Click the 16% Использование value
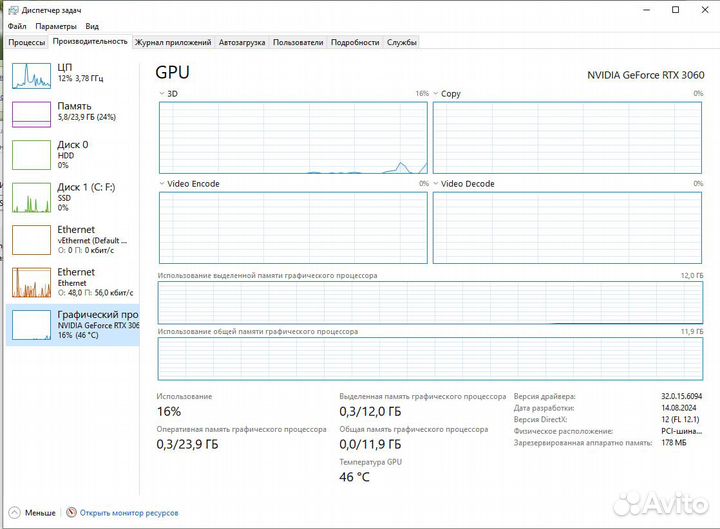The height and width of the screenshot is (529, 720). point(169,411)
